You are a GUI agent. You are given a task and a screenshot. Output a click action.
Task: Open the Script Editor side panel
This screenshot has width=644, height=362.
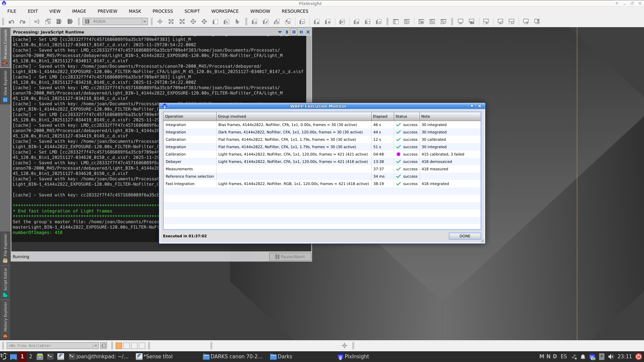pyautogui.click(x=5, y=282)
